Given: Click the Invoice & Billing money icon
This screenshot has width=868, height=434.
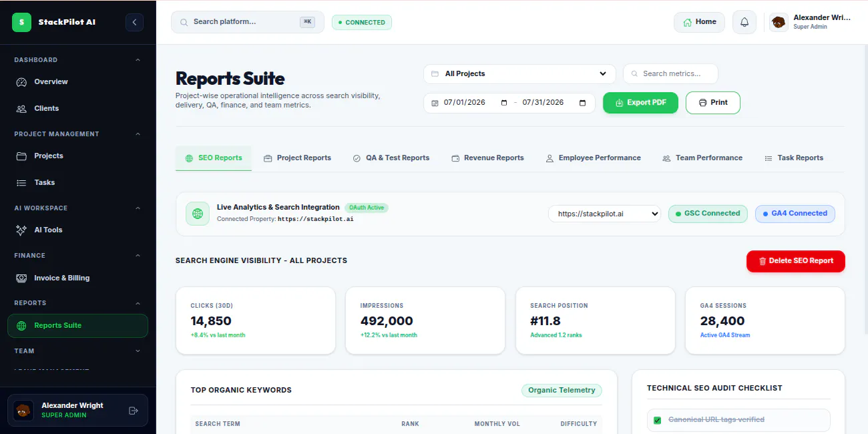Looking at the screenshot, I should (21, 278).
